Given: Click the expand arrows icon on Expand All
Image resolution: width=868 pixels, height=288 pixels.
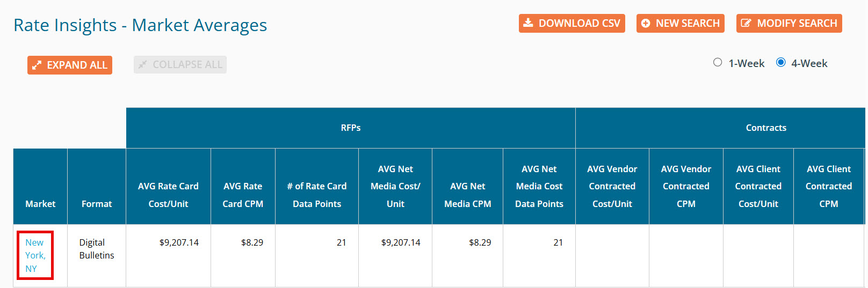Looking at the screenshot, I should pos(37,65).
